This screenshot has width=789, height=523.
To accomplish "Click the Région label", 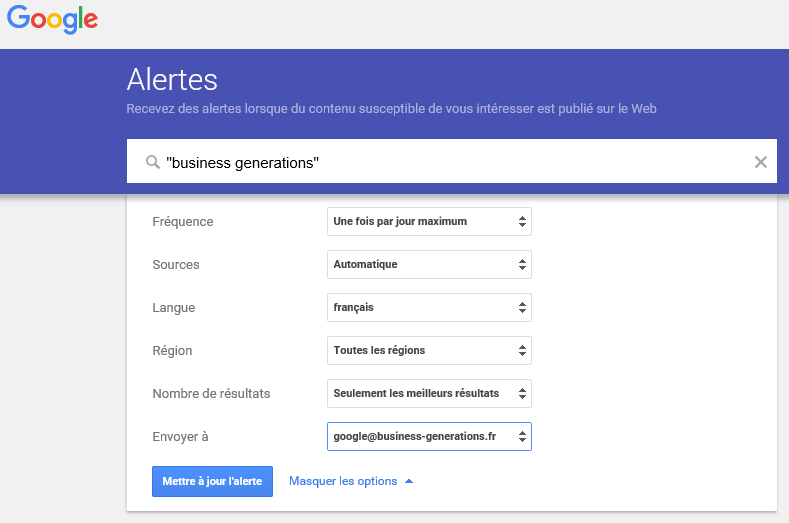I will (172, 351).
